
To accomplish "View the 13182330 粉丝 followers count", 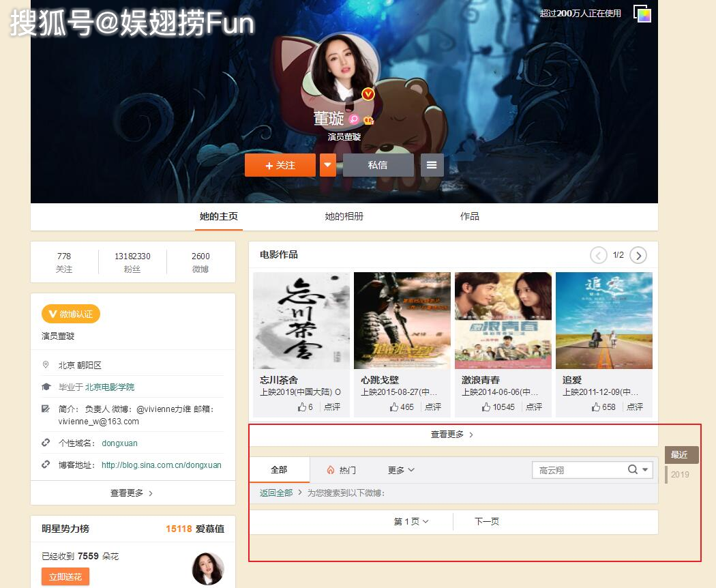I will coord(132,262).
